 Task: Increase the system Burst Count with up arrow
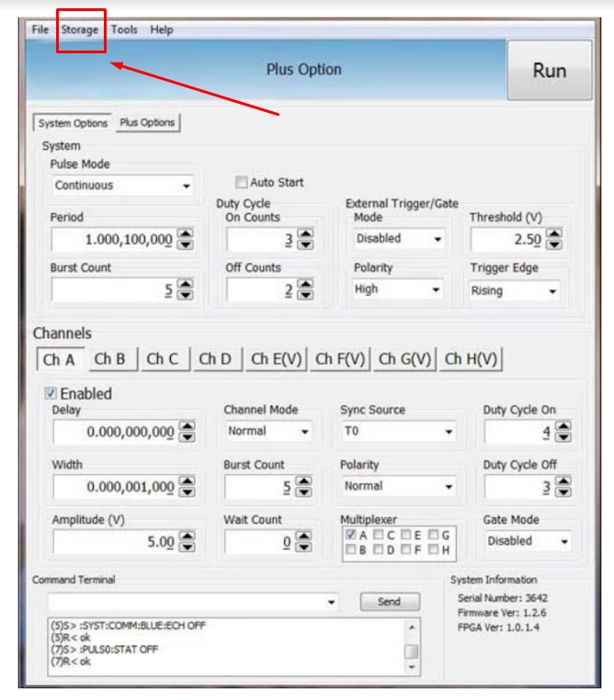pyautogui.click(x=186, y=284)
